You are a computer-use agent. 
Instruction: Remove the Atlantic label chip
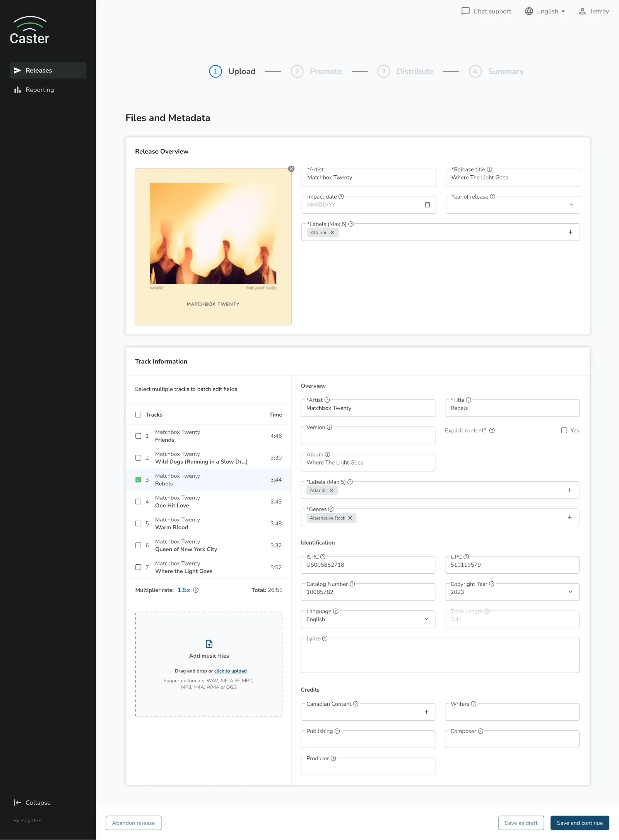pos(332,232)
